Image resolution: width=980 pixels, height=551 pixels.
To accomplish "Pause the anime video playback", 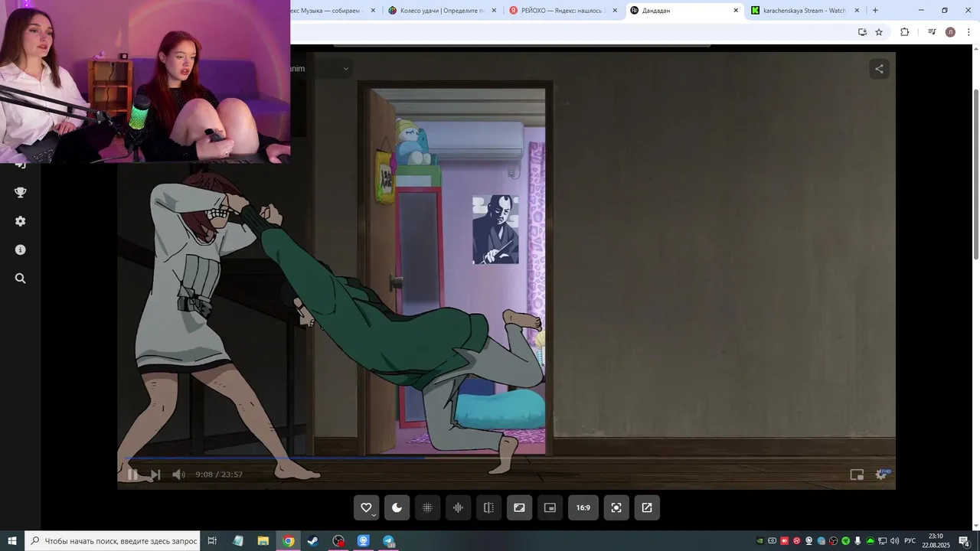I will [132, 474].
